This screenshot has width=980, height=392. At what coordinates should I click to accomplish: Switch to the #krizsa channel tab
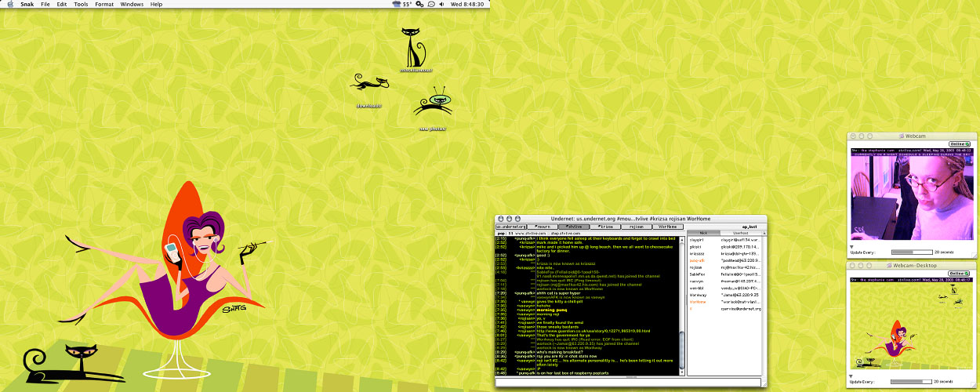606,227
